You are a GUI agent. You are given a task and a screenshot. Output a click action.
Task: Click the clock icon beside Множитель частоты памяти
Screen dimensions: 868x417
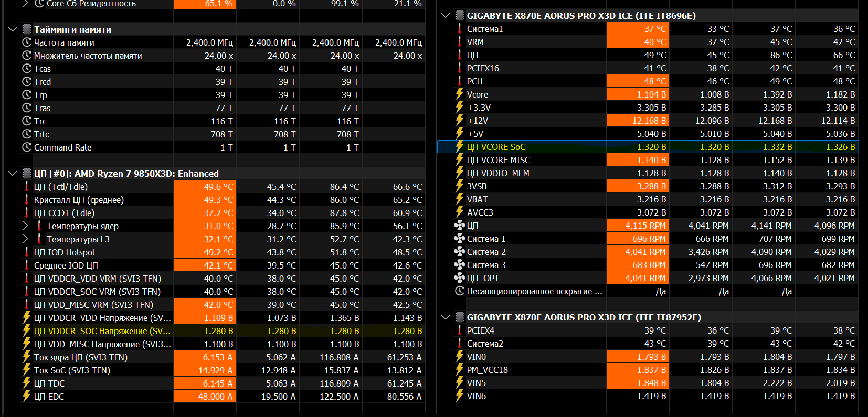tap(27, 56)
